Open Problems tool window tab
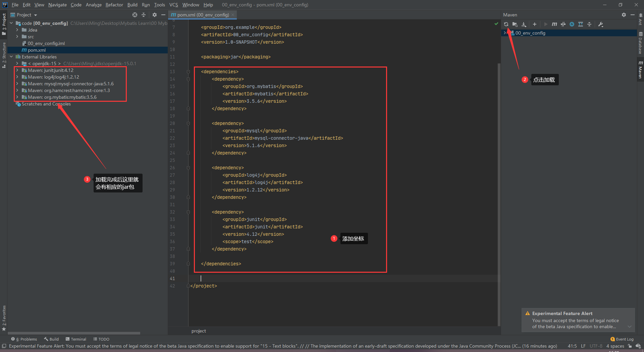 click(24, 339)
